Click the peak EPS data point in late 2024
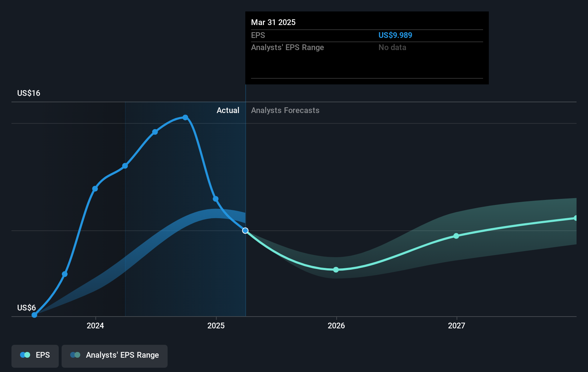Viewport: 588px width, 372px height. (x=185, y=117)
